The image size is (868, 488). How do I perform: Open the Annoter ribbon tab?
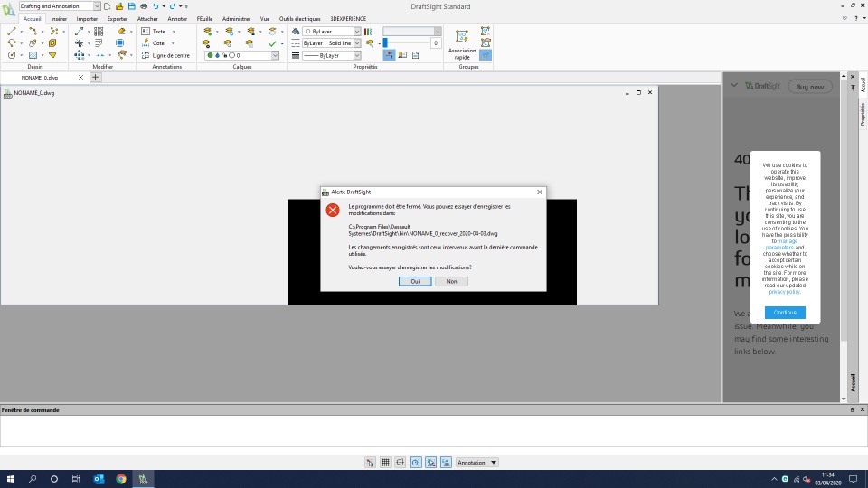pyautogui.click(x=177, y=19)
